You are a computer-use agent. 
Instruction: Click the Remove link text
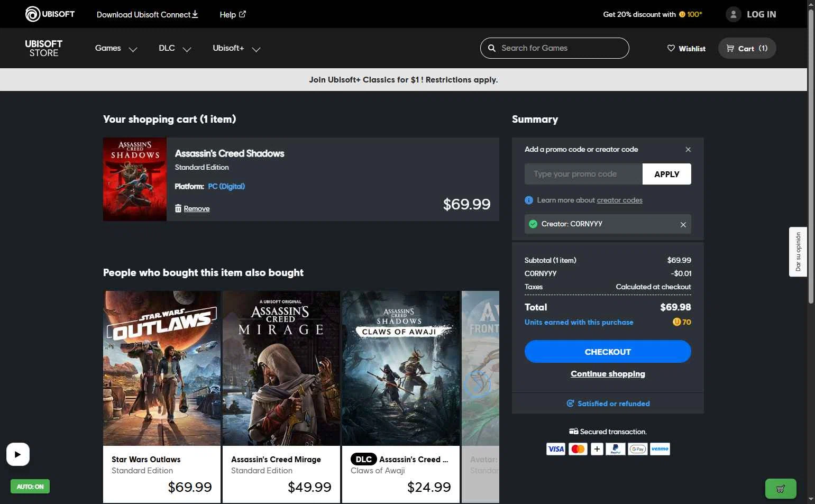click(197, 208)
